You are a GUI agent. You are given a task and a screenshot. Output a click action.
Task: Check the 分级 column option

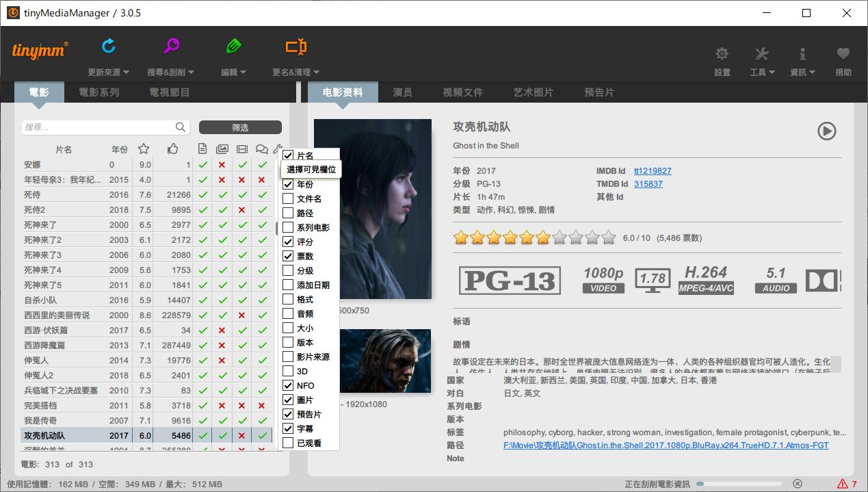[x=288, y=270]
